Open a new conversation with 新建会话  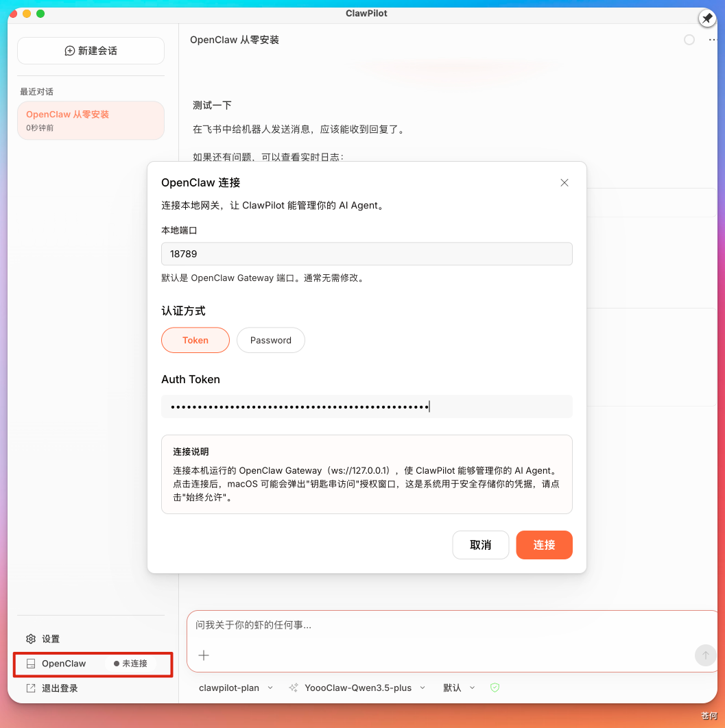90,50
